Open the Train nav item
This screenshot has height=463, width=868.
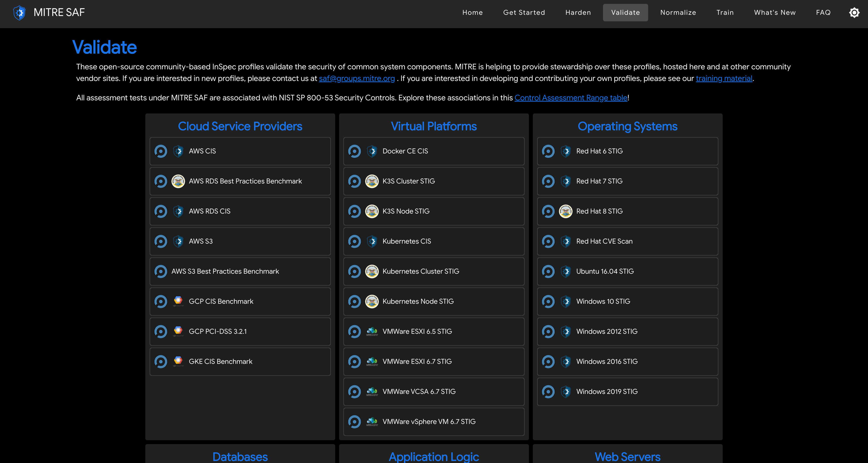725,12
